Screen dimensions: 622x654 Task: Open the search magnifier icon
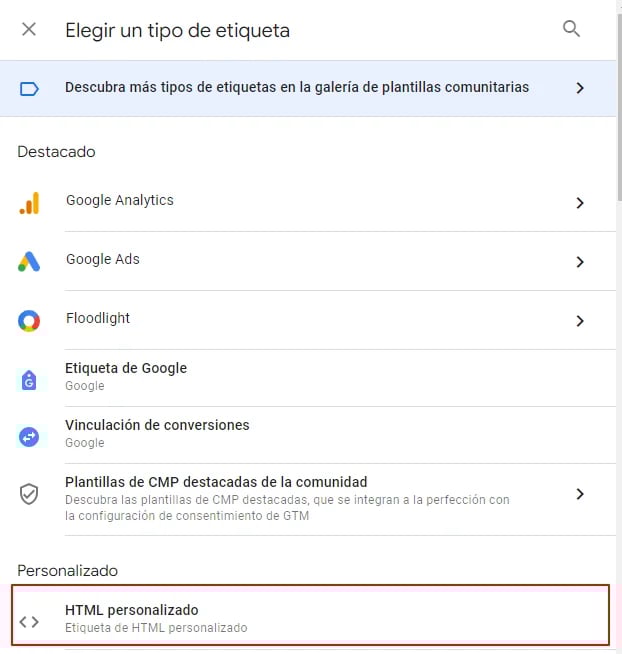pos(571,29)
